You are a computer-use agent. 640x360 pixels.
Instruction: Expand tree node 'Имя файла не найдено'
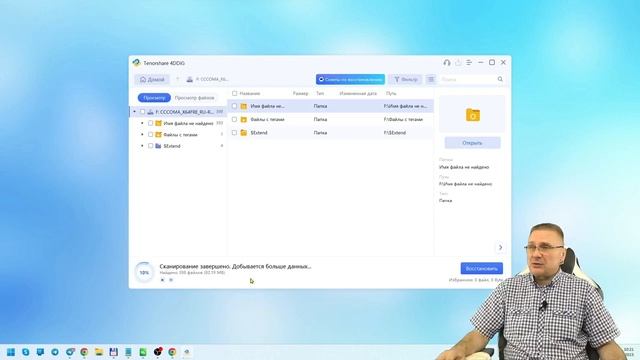(x=142, y=123)
